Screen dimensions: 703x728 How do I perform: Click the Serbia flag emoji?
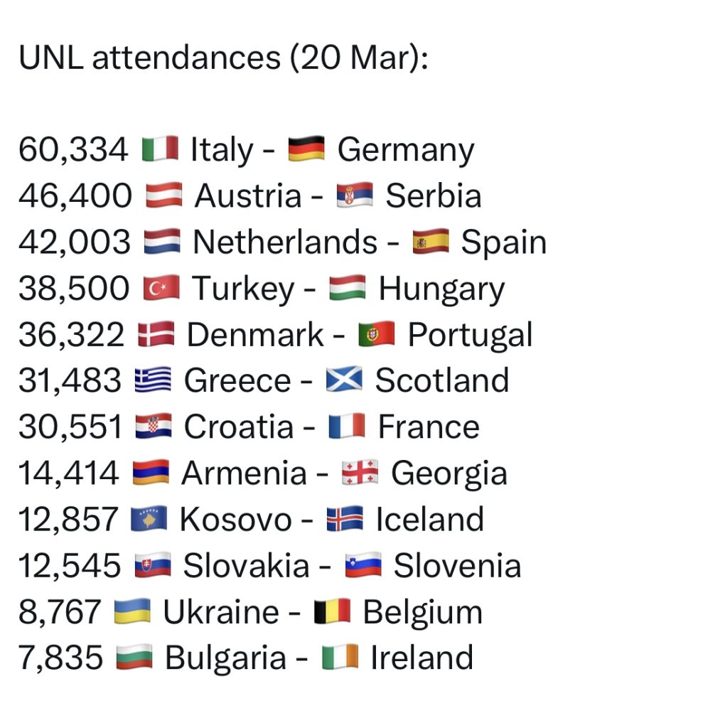[355, 196]
